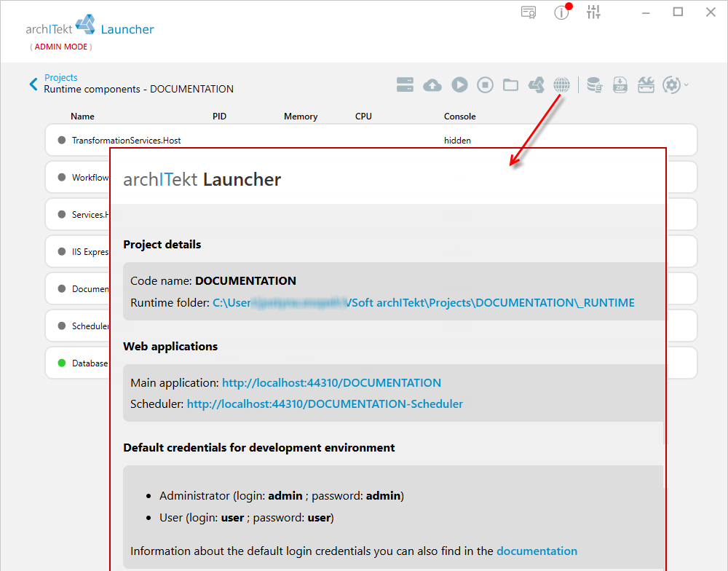Click the 'hidden' console value for TransformationServices.Host
The height and width of the screenshot is (571, 728).
[457, 141]
